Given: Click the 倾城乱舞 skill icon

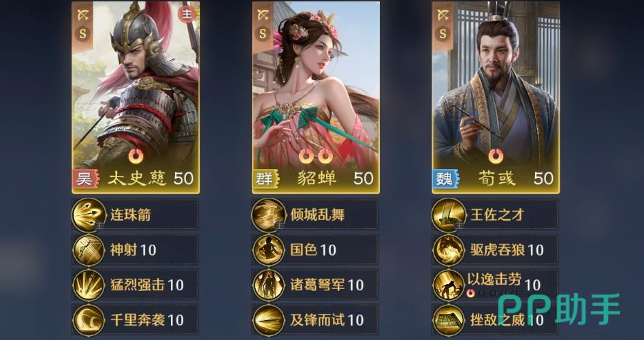Looking at the screenshot, I should (269, 215).
